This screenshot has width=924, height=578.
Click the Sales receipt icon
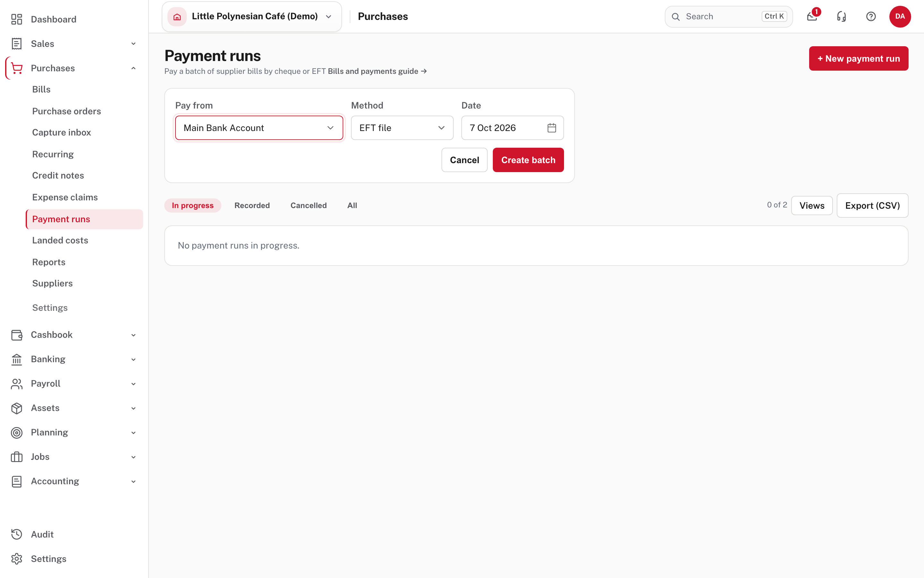click(x=16, y=44)
